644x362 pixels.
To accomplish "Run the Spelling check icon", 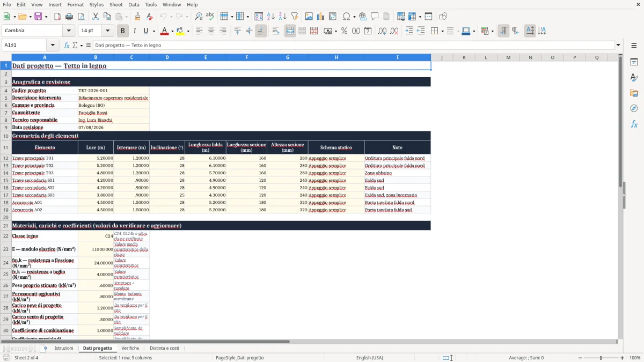I will point(210,17).
